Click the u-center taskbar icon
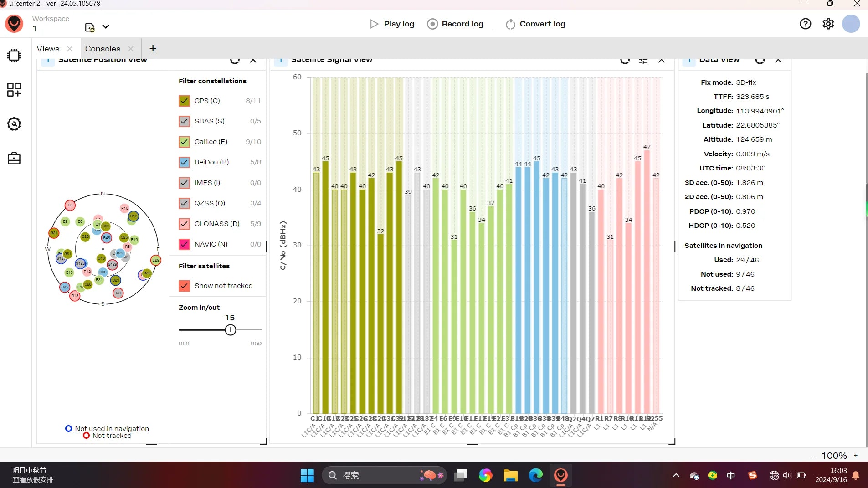The height and width of the screenshot is (488, 868). click(561, 475)
